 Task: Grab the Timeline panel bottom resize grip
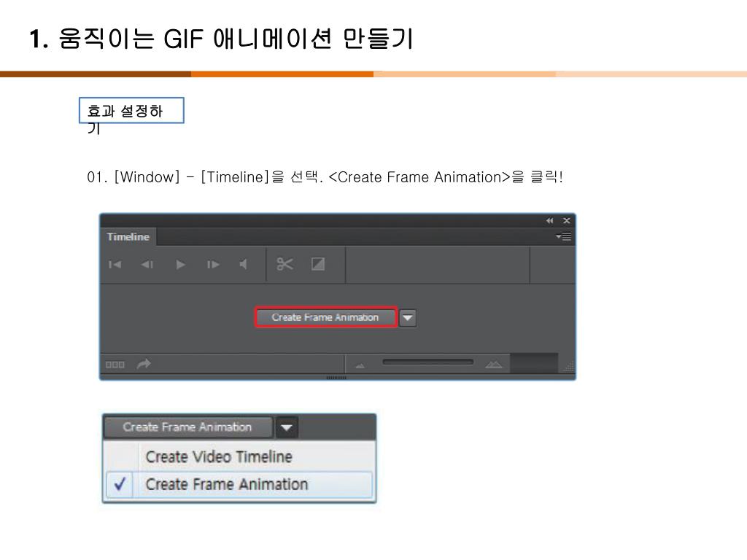[x=336, y=378]
